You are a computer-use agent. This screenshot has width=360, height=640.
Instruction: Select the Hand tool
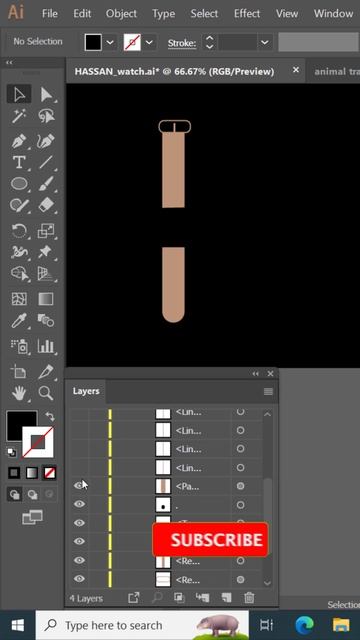click(x=19, y=393)
